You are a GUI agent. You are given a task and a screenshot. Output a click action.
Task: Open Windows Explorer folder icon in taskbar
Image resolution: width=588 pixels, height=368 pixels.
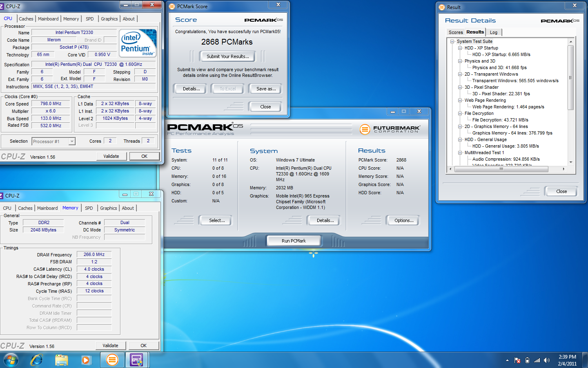[x=61, y=360]
